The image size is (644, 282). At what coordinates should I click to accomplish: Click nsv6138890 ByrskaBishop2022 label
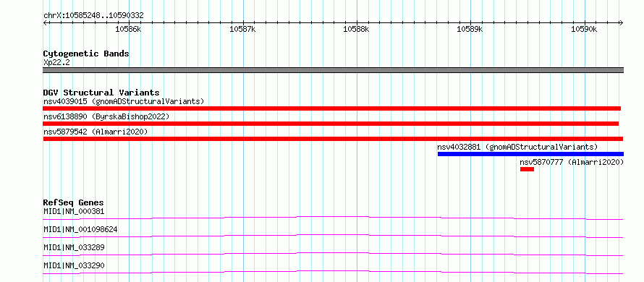click(x=106, y=116)
